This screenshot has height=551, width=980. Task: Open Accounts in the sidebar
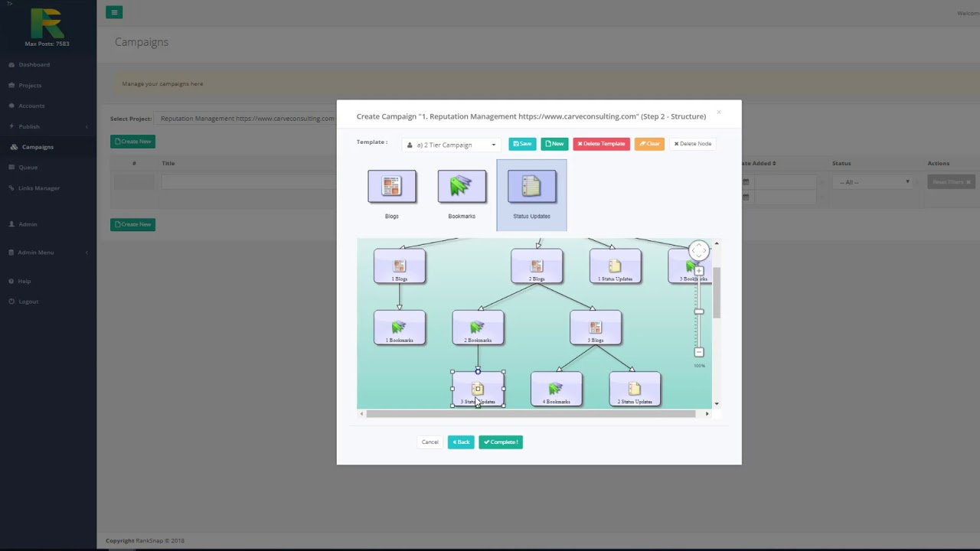pyautogui.click(x=31, y=106)
